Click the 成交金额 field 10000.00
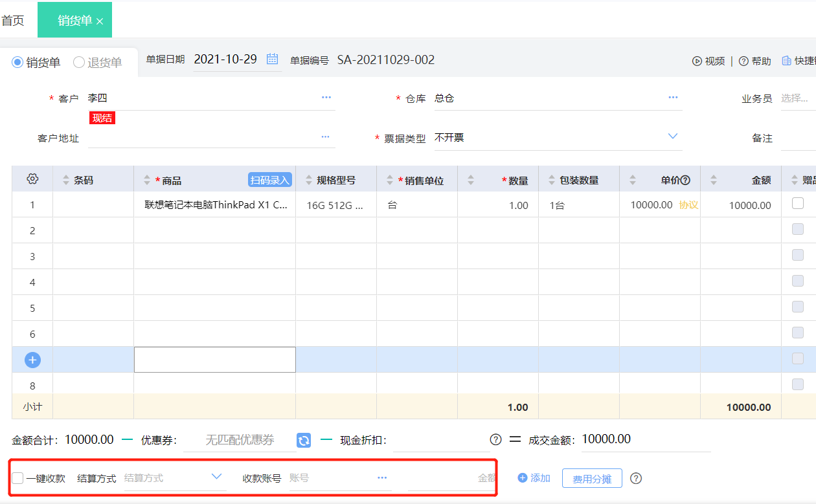Viewport: 816px width, 504px height. [646, 440]
